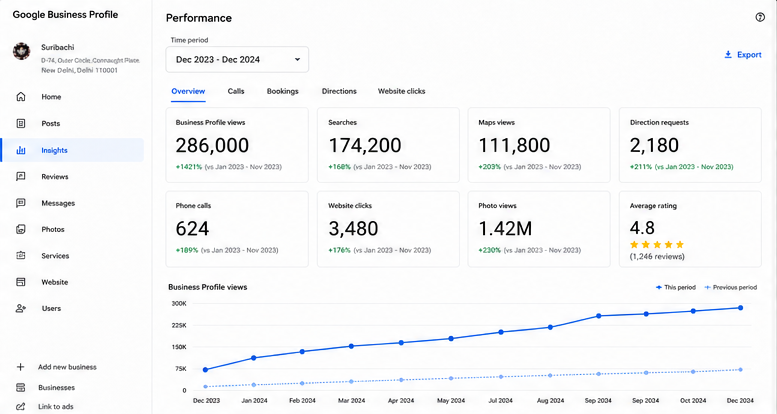Viewport: 777px width, 414px height.
Task: Toggle This period legend entry
Action: coord(675,288)
